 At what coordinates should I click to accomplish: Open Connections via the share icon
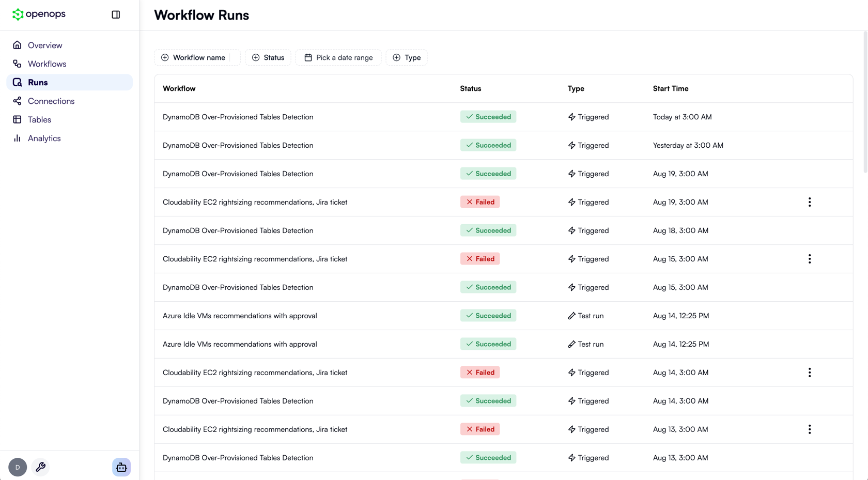(17, 101)
